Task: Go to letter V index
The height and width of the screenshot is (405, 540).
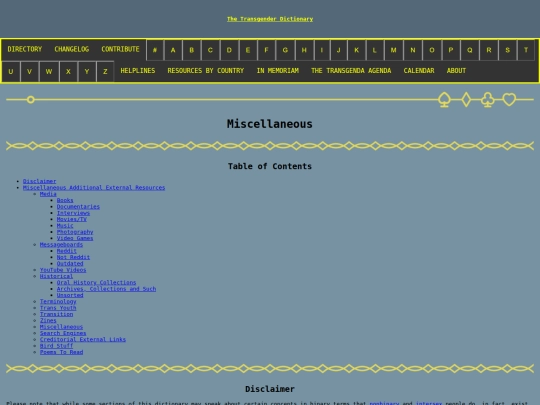Action: click(x=30, y=72)
